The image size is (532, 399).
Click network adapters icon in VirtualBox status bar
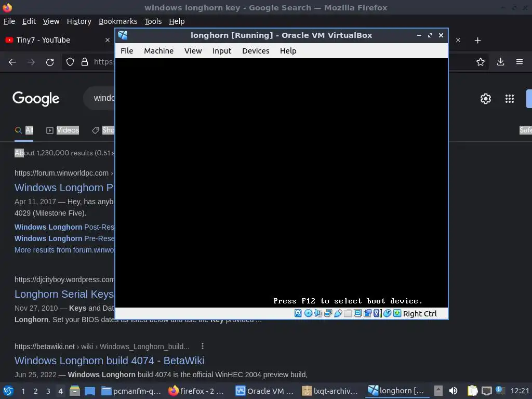click(x=328, y=313)
